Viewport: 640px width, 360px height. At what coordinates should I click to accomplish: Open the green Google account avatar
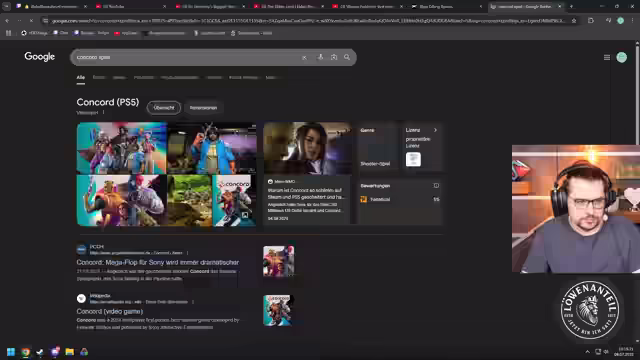[x=622, y=58]
